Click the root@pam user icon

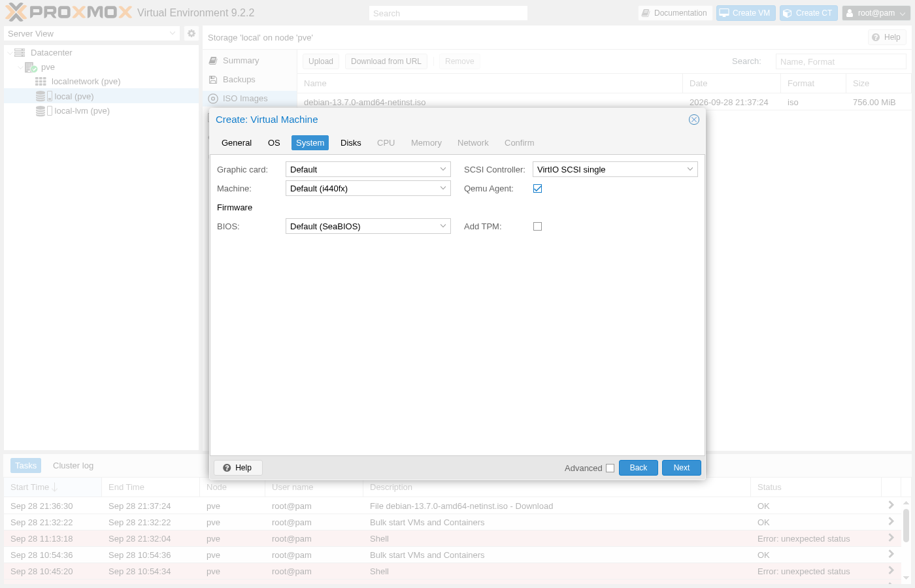850,13
